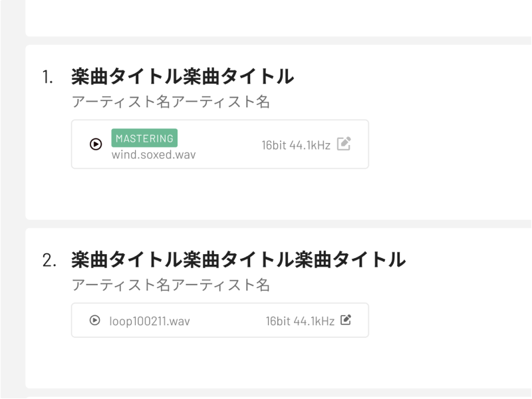Click empty space in the wind.soxed.wav file box
The height and width of the screenshot is (399, 532).
click(x=226, y=144)
